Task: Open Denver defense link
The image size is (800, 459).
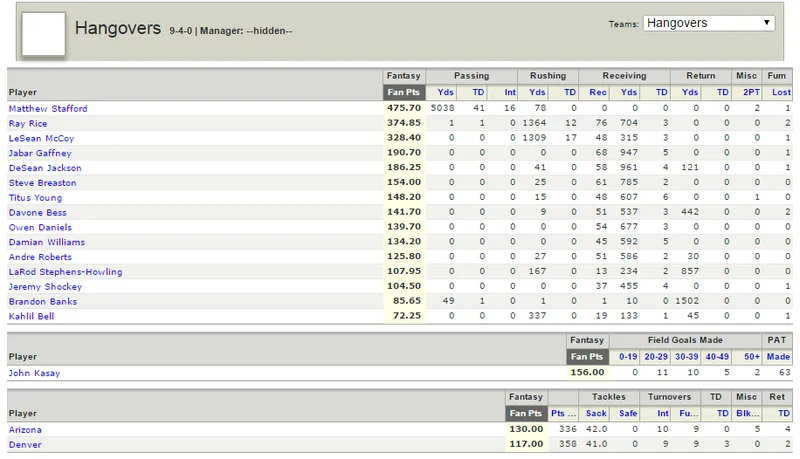Action: click(x=25, y=444)
